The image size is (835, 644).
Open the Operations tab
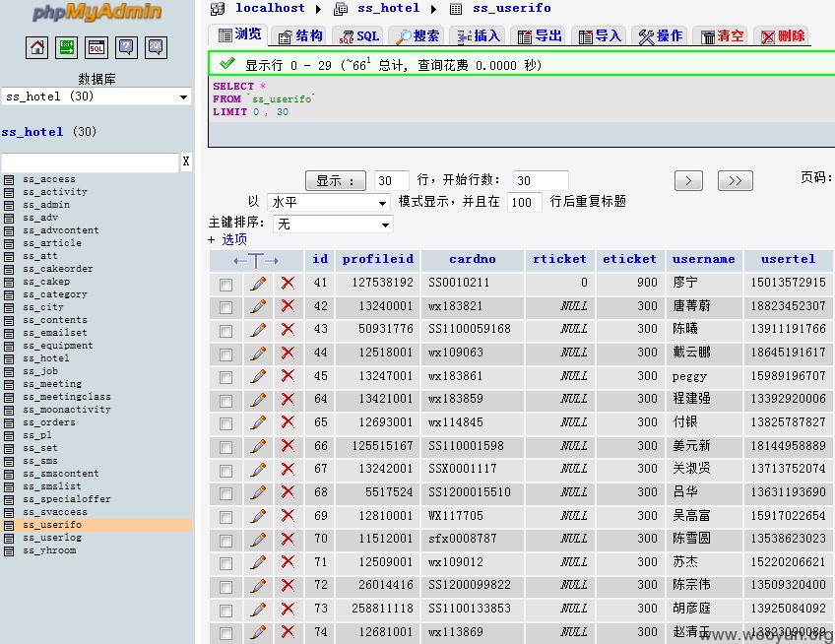[x=661, y=36]
